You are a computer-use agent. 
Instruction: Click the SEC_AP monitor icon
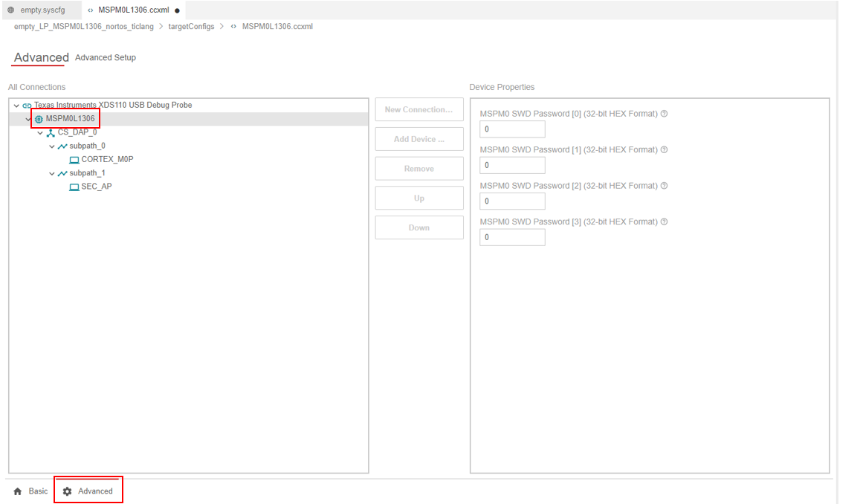click(x=74, y=187)
